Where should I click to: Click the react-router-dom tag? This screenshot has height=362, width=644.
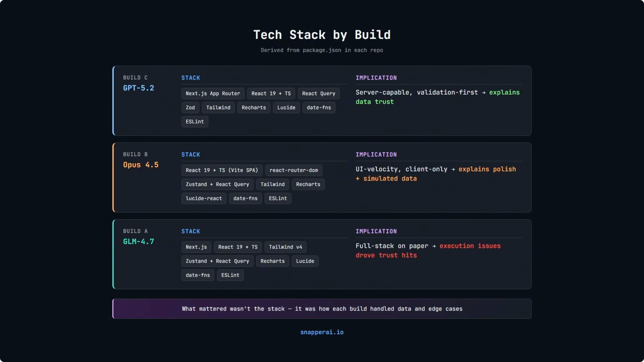(x=293, y=170)
